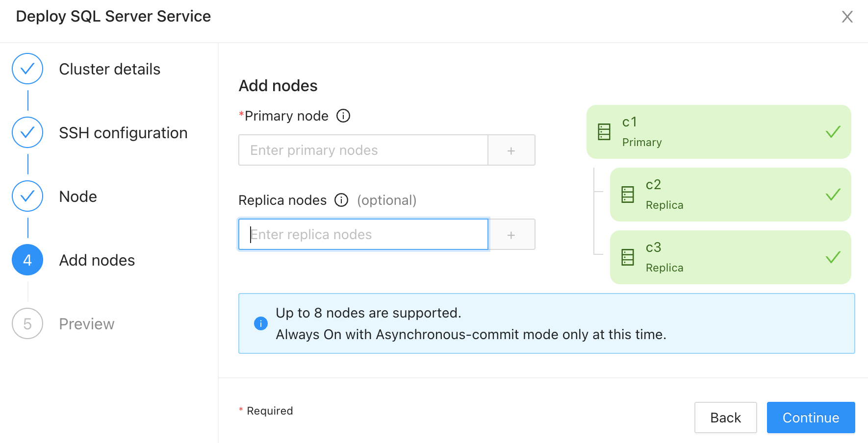Click the Primary node info icon

[x=343, y=116]
